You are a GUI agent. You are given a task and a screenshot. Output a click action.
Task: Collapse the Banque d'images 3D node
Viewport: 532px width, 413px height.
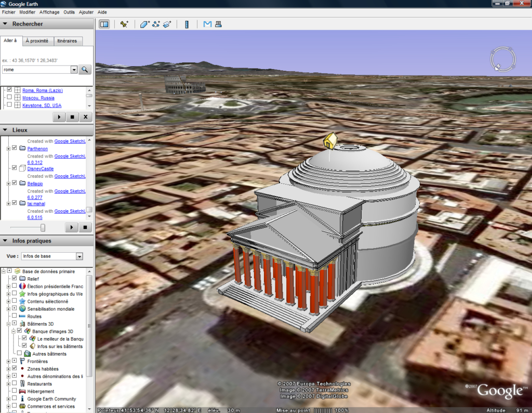click(14, 331)
